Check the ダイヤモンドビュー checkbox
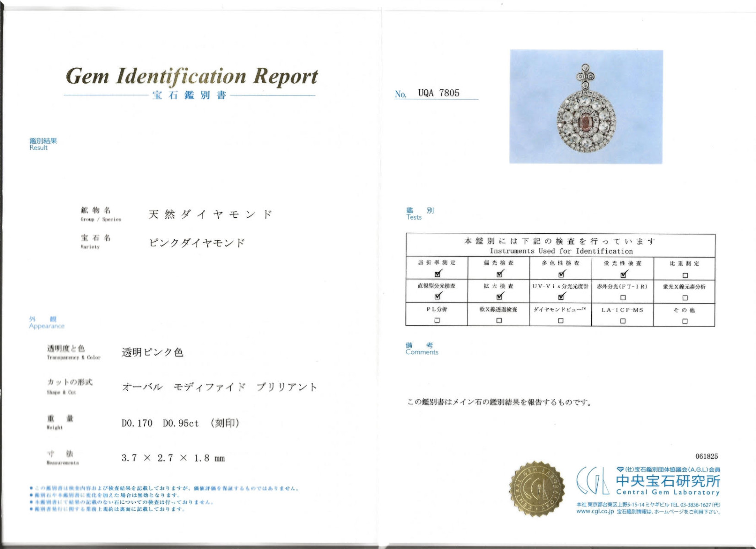The width and height of the screenshot is (756, 549). tap(561, 321)
